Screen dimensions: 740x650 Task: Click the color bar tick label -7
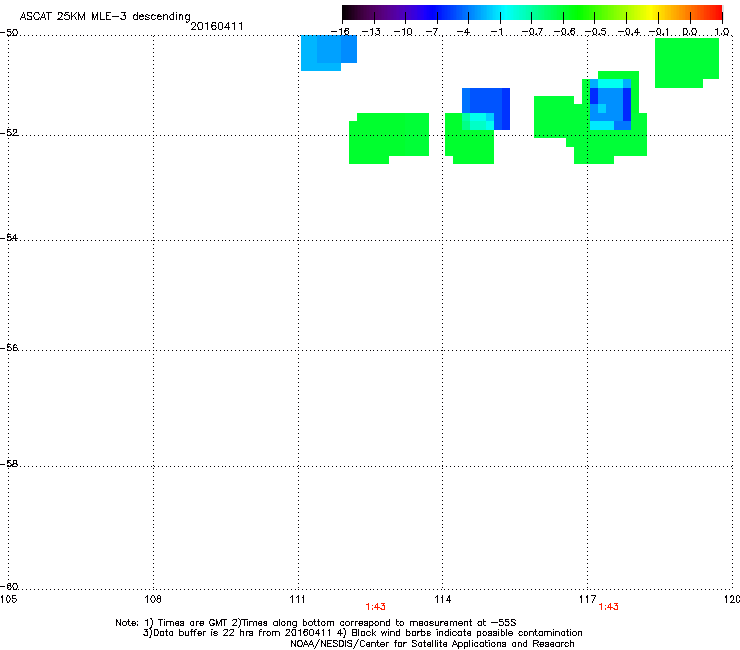coord(432,32)
